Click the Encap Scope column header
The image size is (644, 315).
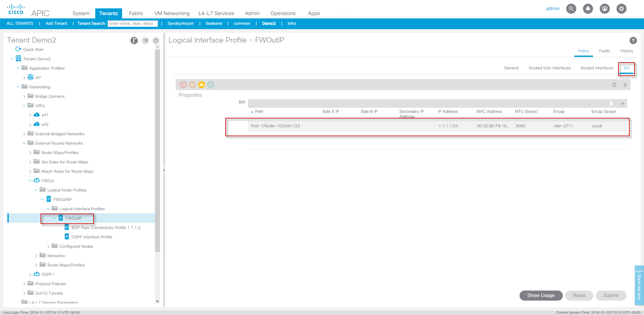pos(603,112)
